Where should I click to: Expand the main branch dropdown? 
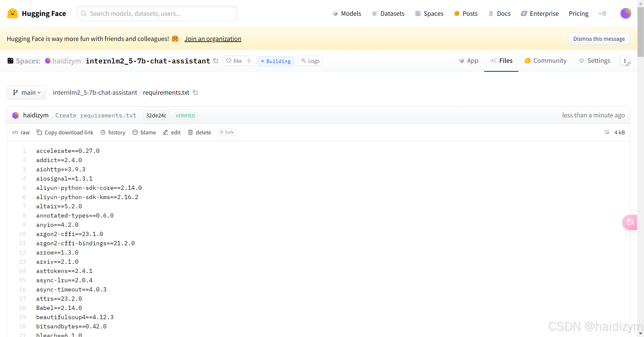pyautogui.click(x=26, y=93)
